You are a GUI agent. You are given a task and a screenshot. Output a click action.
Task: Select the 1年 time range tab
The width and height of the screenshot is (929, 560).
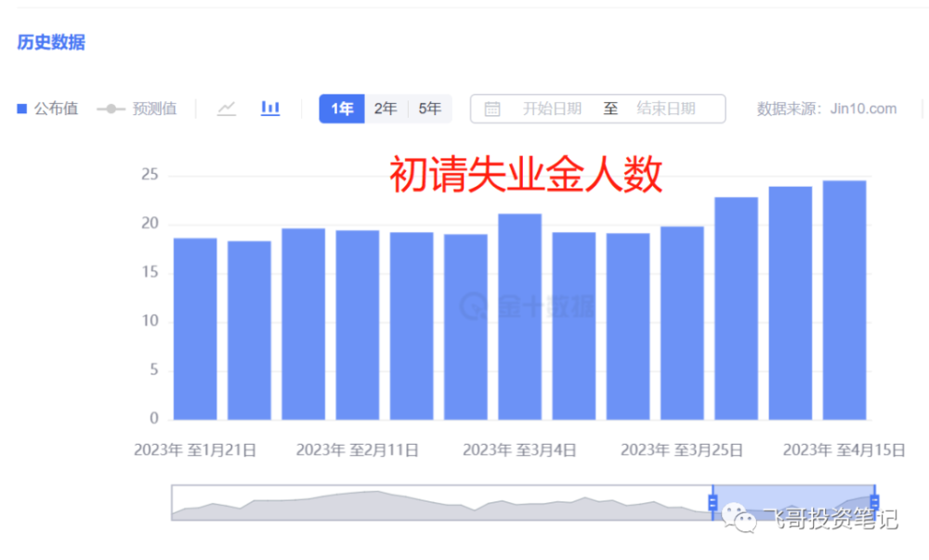[342, 109]
